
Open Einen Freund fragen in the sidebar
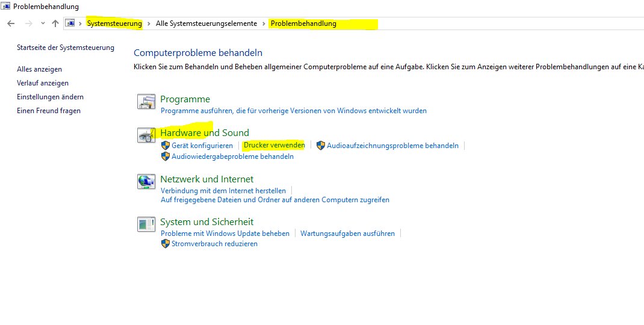pyautogui.click(x=49, y=111)
